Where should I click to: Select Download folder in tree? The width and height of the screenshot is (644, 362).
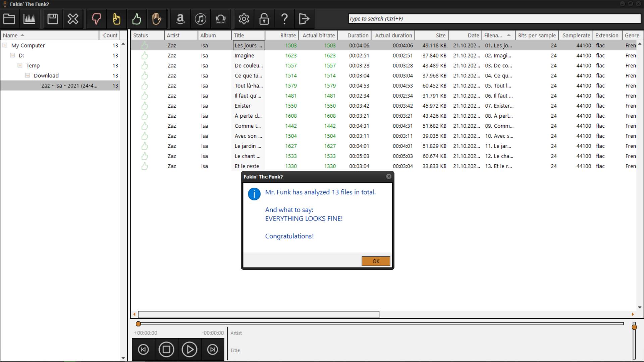(x=46, y=75)
